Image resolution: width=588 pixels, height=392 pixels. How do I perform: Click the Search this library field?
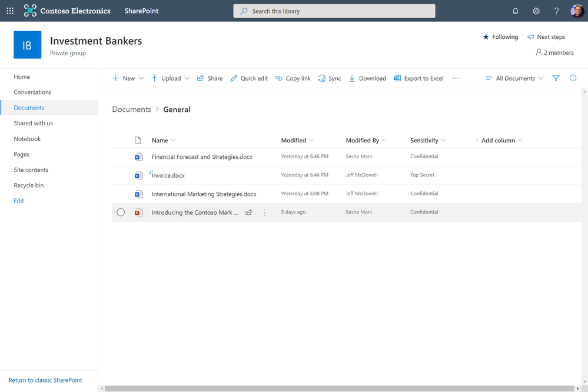[334, 11]
